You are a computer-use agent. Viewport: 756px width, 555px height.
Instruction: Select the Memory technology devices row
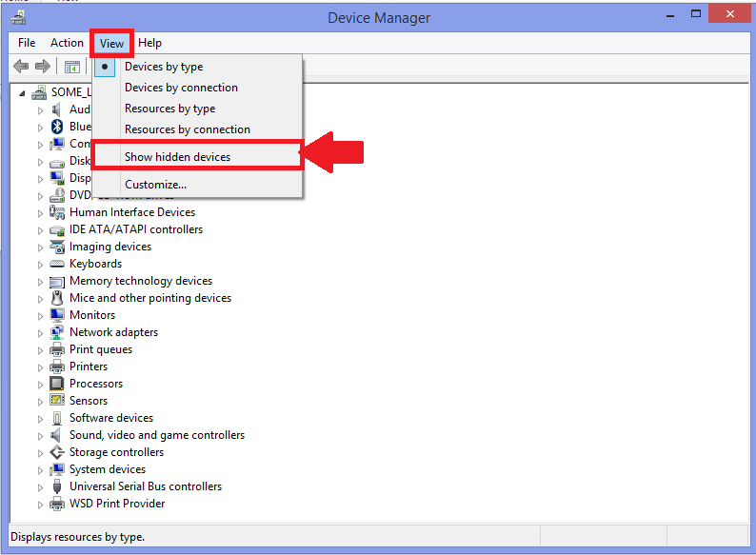141,281
